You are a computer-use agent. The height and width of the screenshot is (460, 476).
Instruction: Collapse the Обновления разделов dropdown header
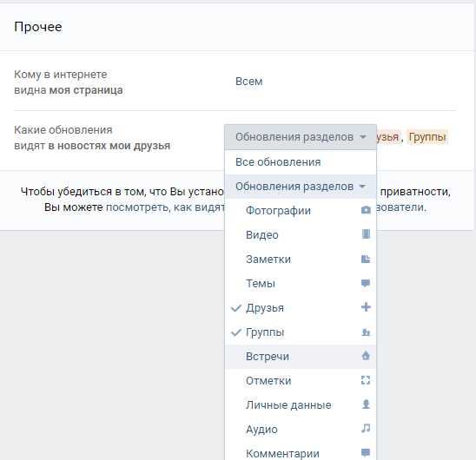(301, 137)
